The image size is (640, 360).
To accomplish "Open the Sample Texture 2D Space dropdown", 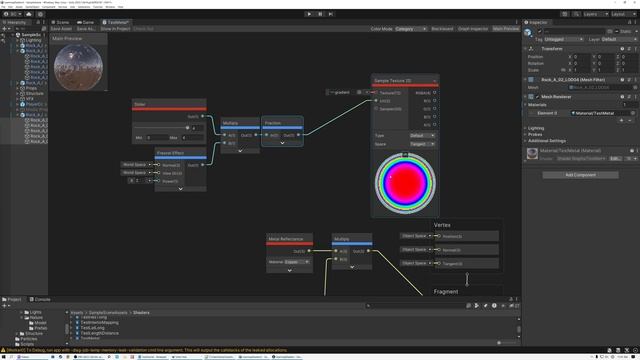I will [422, 144].
